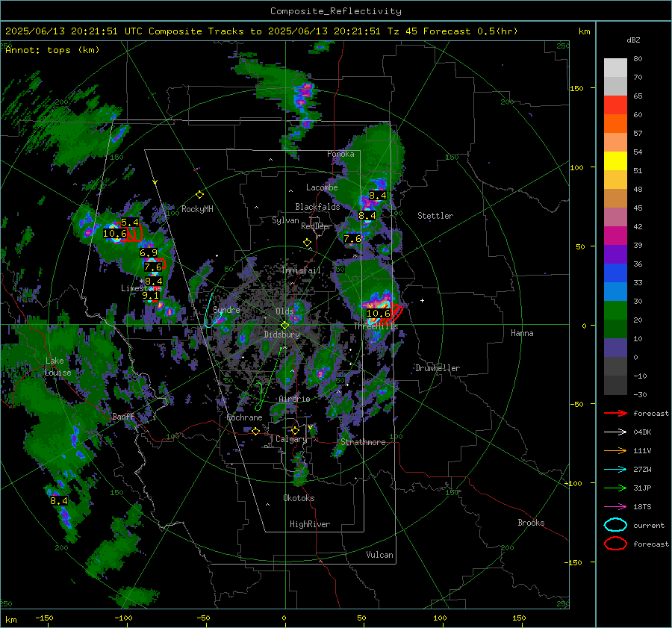Click the 'Okotoks' town label
The height and width of the screenshot is (628, 672).
pos(299,498)
